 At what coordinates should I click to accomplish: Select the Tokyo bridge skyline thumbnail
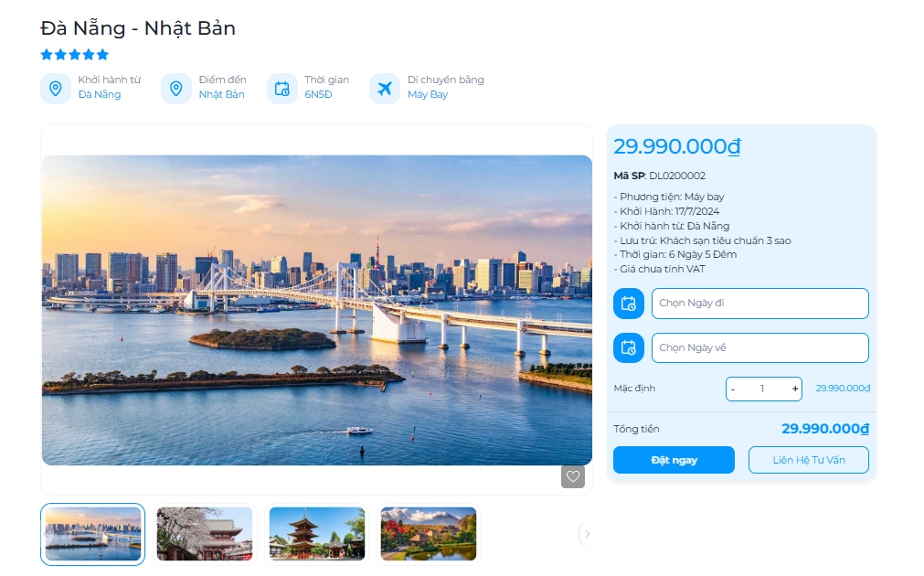point(92,534)
